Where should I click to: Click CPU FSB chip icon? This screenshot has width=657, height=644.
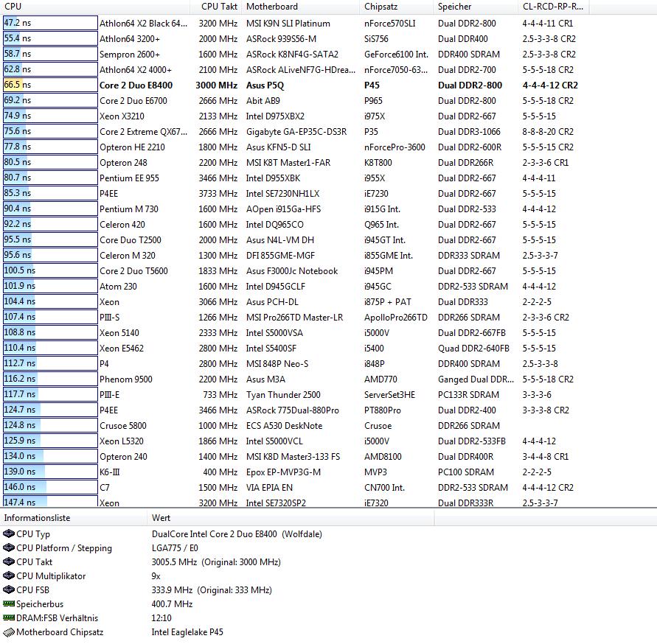click(x=9, y=590)
